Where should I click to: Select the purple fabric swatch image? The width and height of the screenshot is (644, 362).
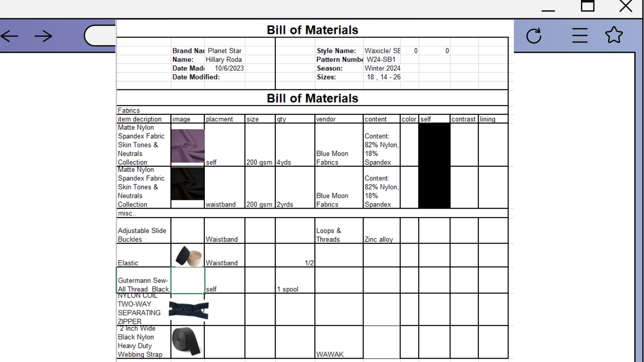point(187,146)
